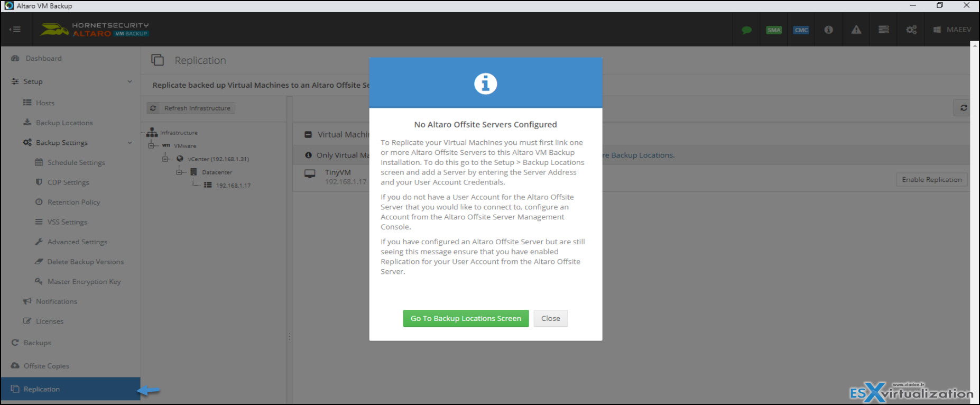
Task: Open Schedule Settings
Action: (76, 162)
